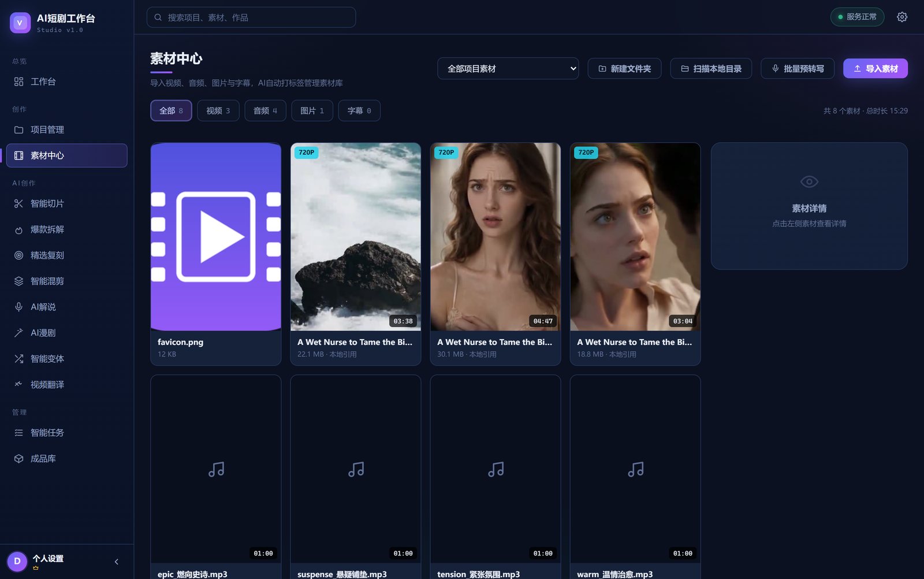Image resolution: width=924 pixels, height=579 pixels.
Task: Open AI漫剧 magic wand icon
Action: [18, 333]
